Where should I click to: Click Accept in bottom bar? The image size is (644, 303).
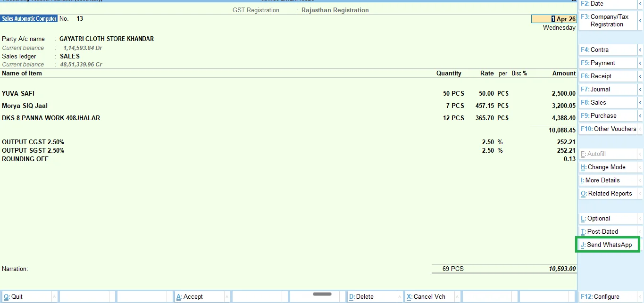pyautogui.click(x=199, y=297)
